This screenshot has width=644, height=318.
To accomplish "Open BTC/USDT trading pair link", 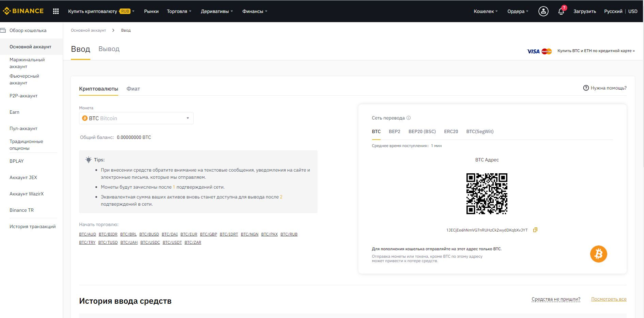I will (172, 242).
